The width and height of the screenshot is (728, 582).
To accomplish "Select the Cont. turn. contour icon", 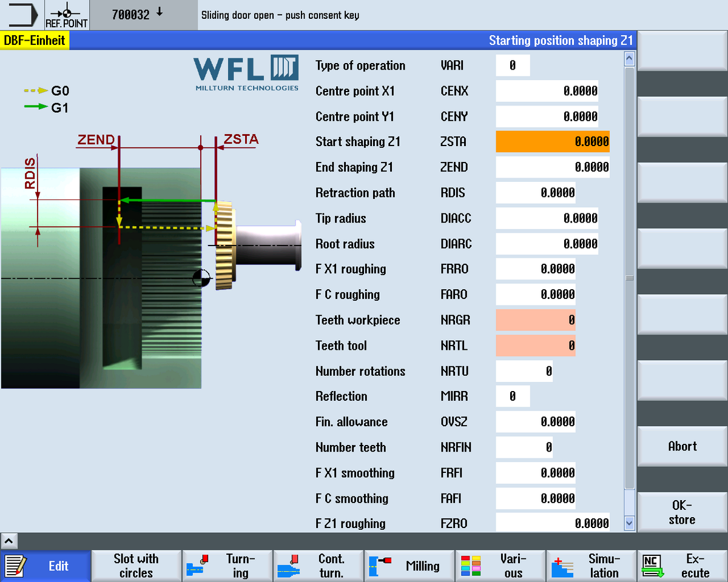I will click(318, 566).
